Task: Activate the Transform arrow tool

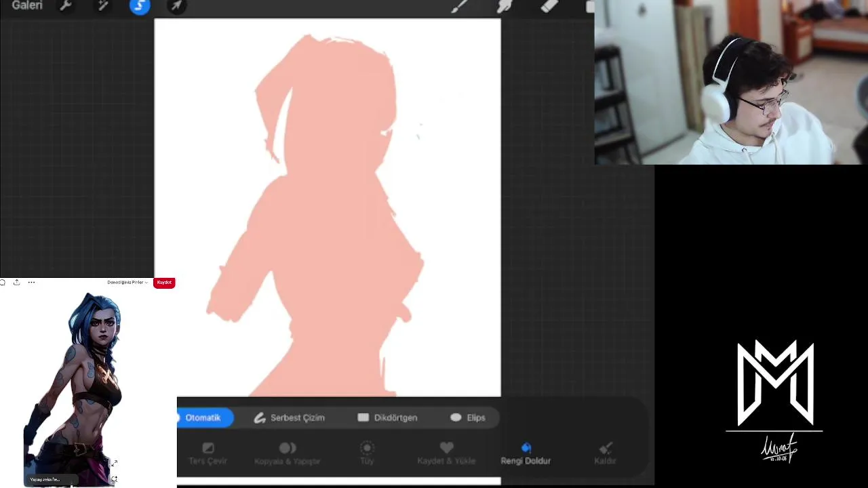Action: coord(176,6)
